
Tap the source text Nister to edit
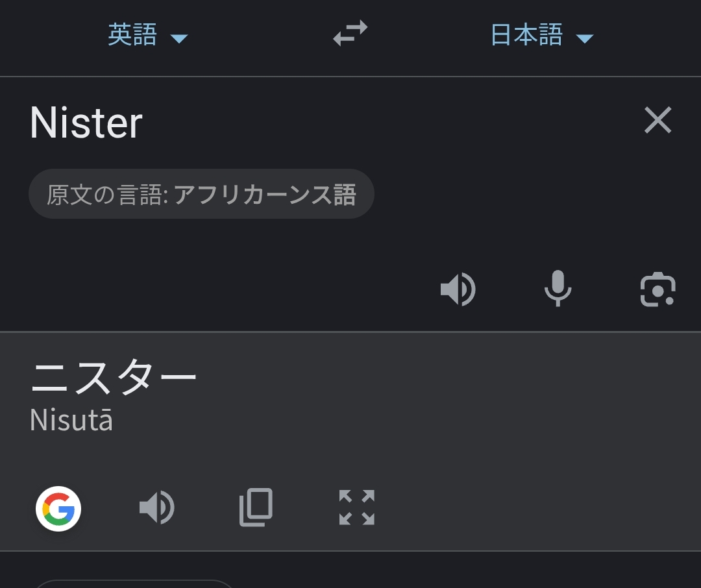(86, 123)
